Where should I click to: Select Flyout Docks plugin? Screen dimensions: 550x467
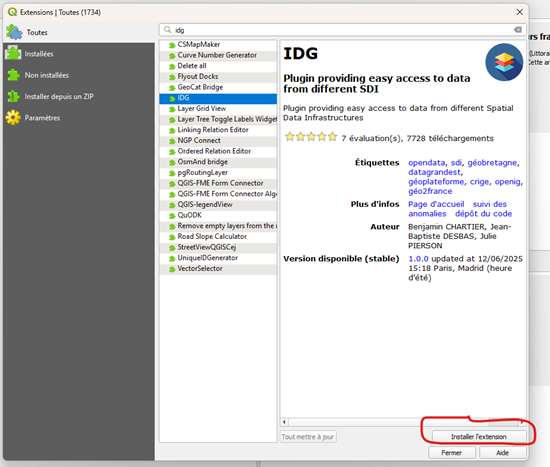pyautogui.click(x=218, y=76)
